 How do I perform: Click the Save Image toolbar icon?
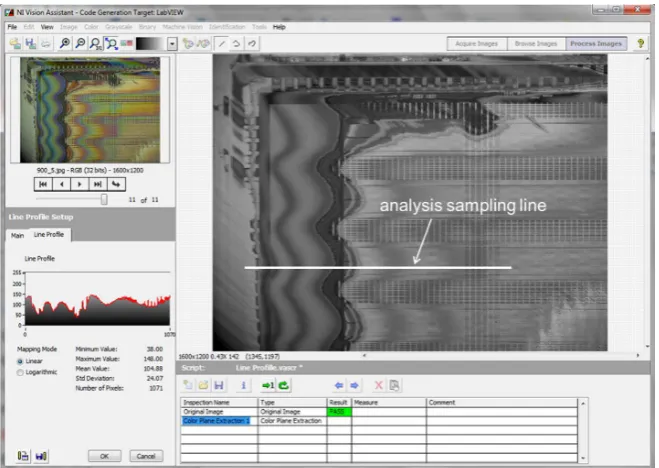tap(30, 43)
